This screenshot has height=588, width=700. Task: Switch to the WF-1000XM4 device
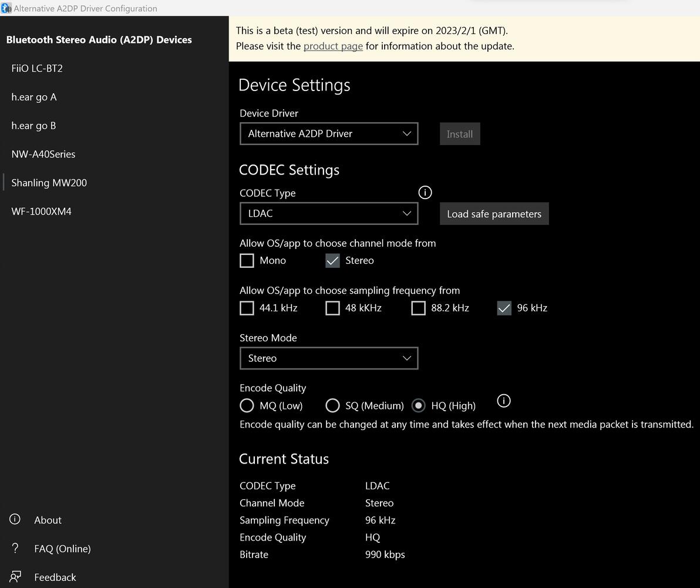[41, 211]
